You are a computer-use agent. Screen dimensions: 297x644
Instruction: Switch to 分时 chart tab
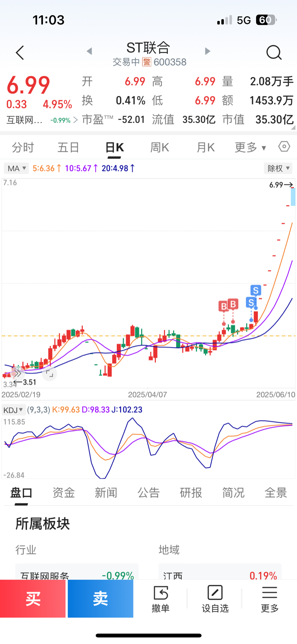tap(23, 148)
